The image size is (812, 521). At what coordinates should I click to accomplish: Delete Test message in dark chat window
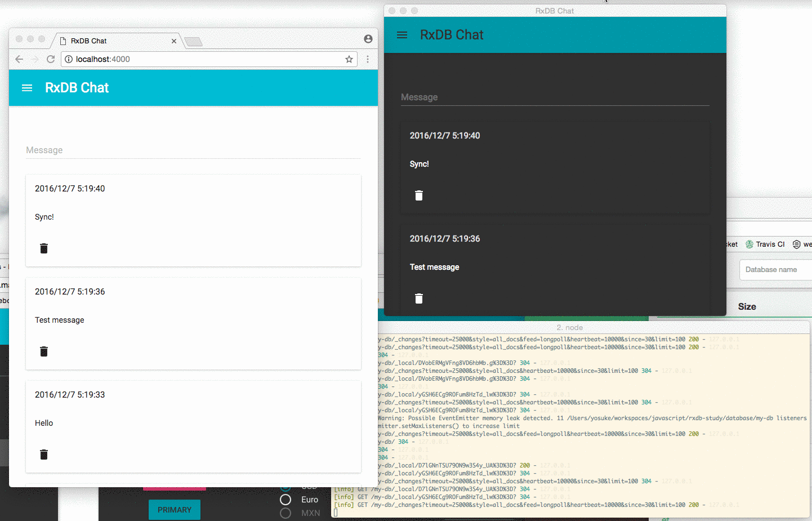(419, 299)
